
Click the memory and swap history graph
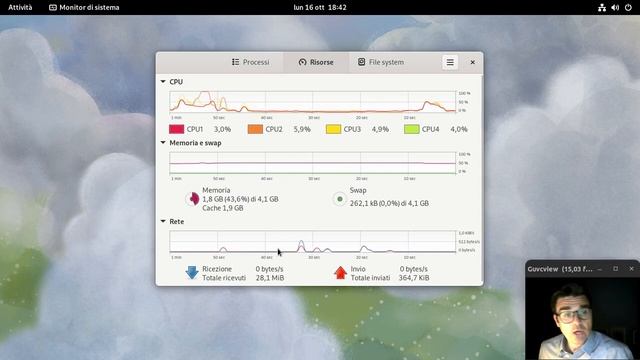[x=313, y=163]
